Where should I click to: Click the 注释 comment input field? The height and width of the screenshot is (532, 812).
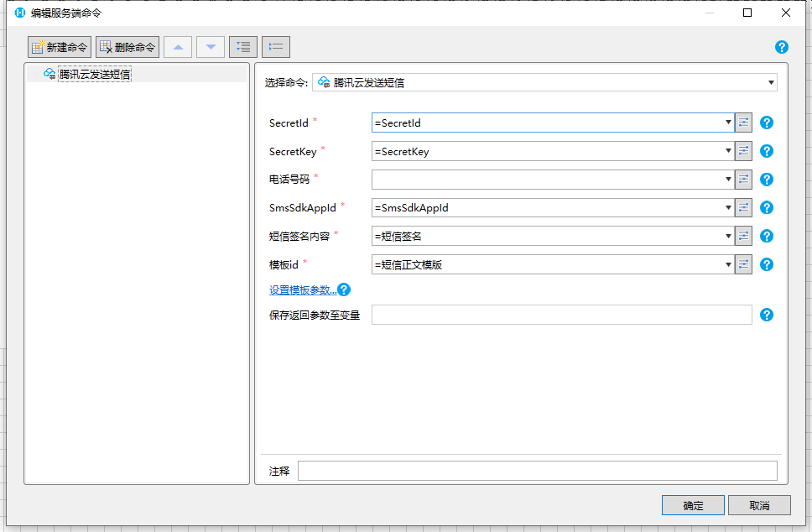click(x=538, y=471)
